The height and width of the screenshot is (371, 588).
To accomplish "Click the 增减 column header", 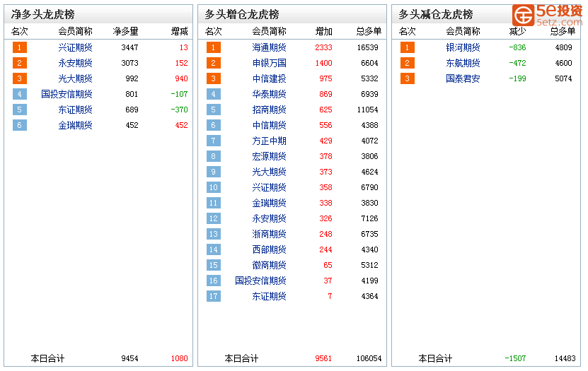I will pyautogui.click(x=179, y=32).
